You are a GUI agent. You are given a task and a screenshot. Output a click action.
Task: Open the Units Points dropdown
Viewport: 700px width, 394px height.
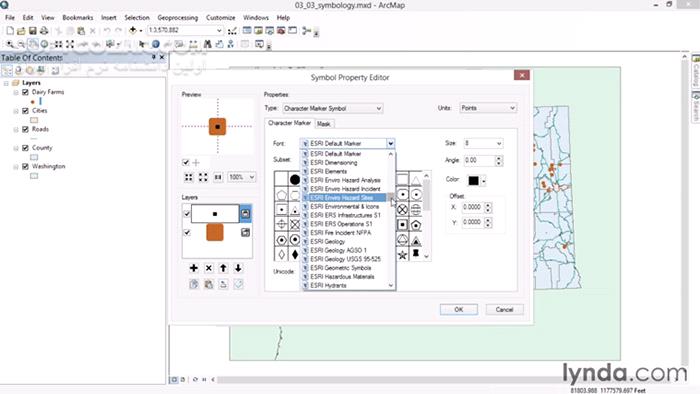tap(488, 108)
